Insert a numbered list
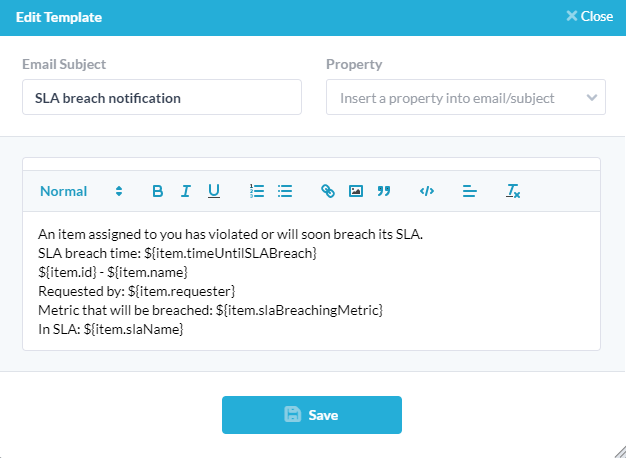Screen dimensions: 626x458 click(256, 191)
